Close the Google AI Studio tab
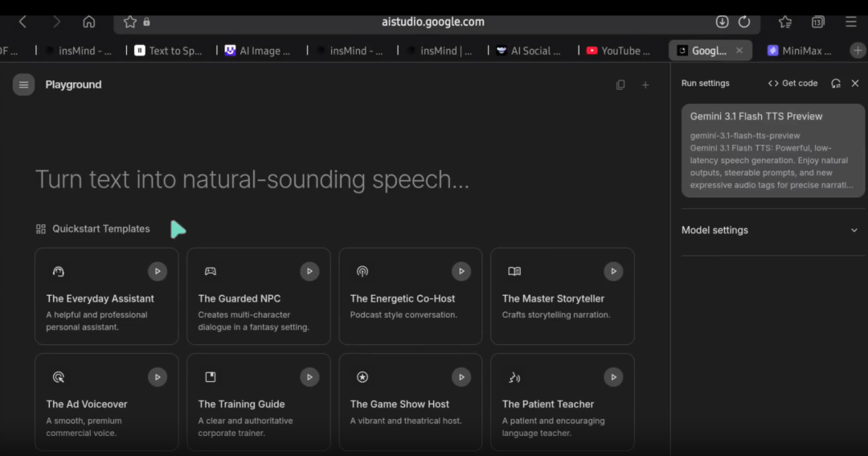The width and height of the screenshot is (868, 456). (739, 51)
